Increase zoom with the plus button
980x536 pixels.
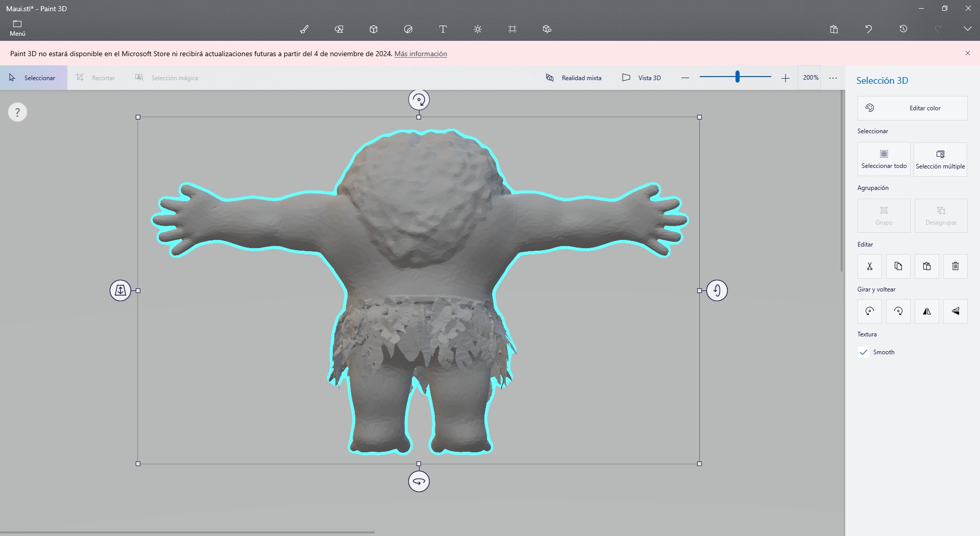click(x=785, y=78)
